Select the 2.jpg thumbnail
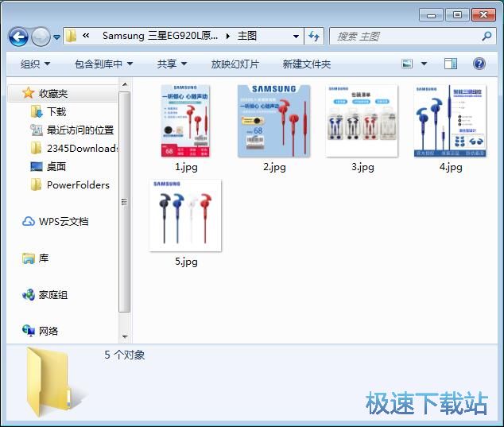The width and height of the screenshot is (504, 427). pos(273,121)
